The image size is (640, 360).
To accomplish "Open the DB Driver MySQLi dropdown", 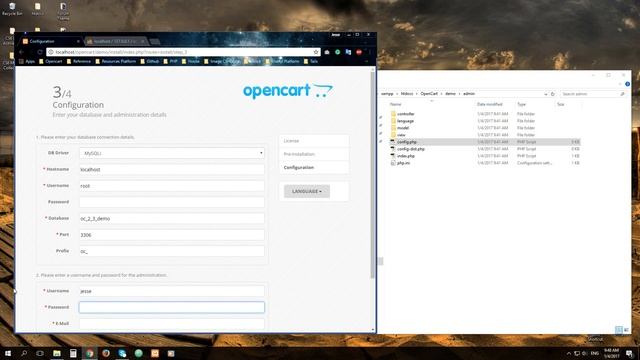I will click(x=172, y=153).
